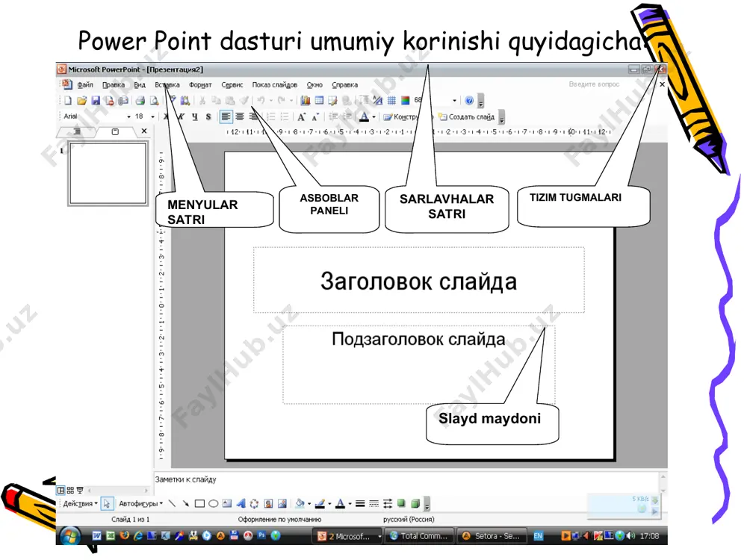Open Print Preview with the magnifier-page icon

(x=154, y=101)
